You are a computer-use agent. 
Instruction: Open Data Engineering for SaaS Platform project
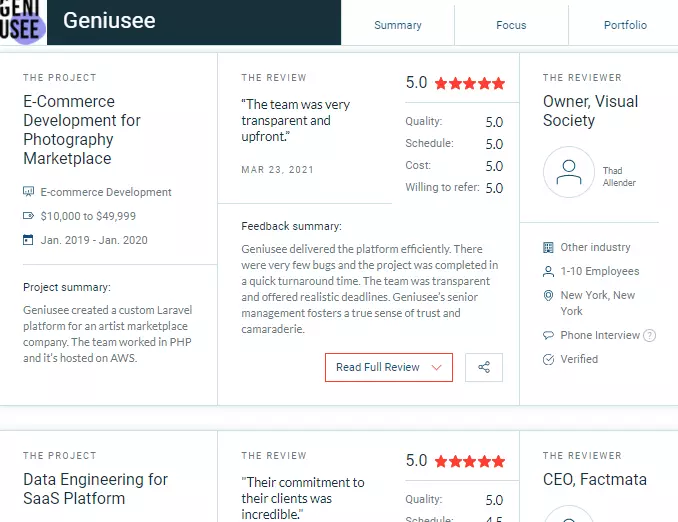pyautogui.click(x=95, y=489)
